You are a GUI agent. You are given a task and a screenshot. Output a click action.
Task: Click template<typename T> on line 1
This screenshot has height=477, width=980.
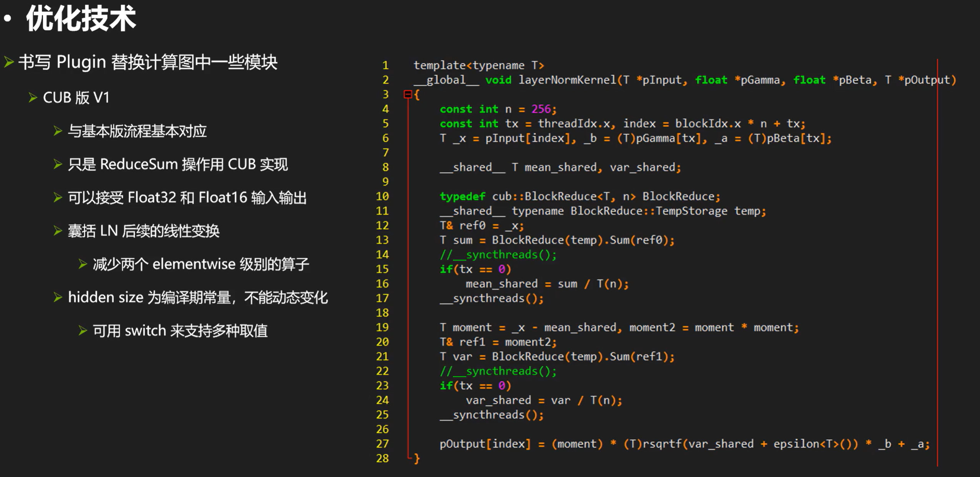[x=479, y=65]
